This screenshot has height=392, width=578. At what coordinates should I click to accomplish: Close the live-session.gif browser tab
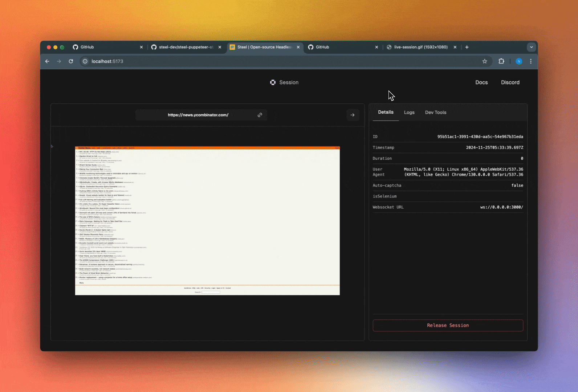[455, 47]
